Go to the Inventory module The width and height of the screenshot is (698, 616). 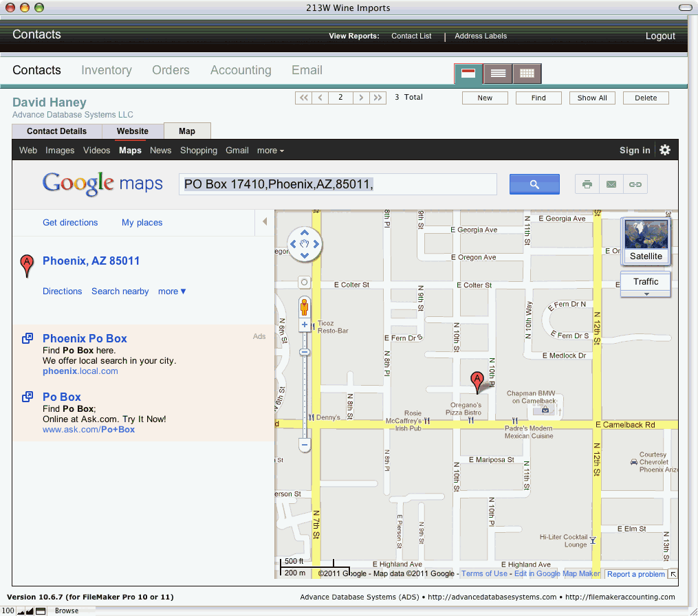[107, 70]
